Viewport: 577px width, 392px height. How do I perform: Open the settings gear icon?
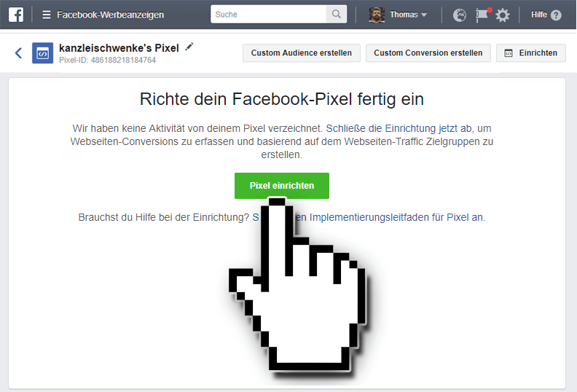coord(503,15)
